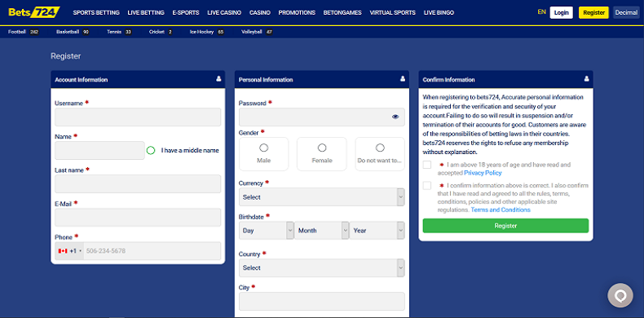Navigate to Live Casino
The height and width of the screenshot is (318, 644).
point(224,13)
